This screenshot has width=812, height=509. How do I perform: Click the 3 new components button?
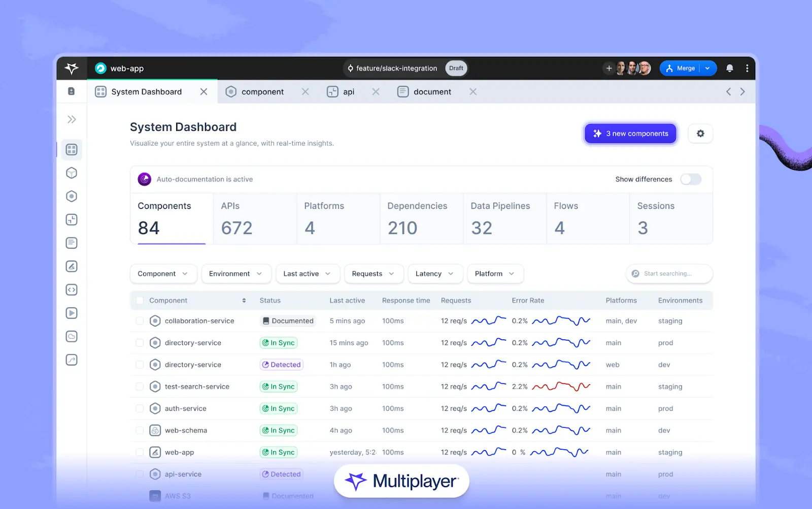(630, 134)
